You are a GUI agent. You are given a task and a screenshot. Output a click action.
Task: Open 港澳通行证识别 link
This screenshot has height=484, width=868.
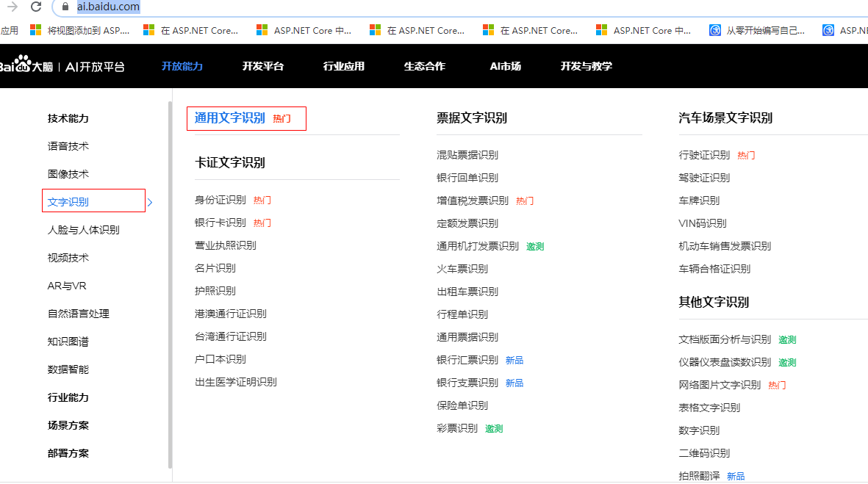tap(230, 314)
